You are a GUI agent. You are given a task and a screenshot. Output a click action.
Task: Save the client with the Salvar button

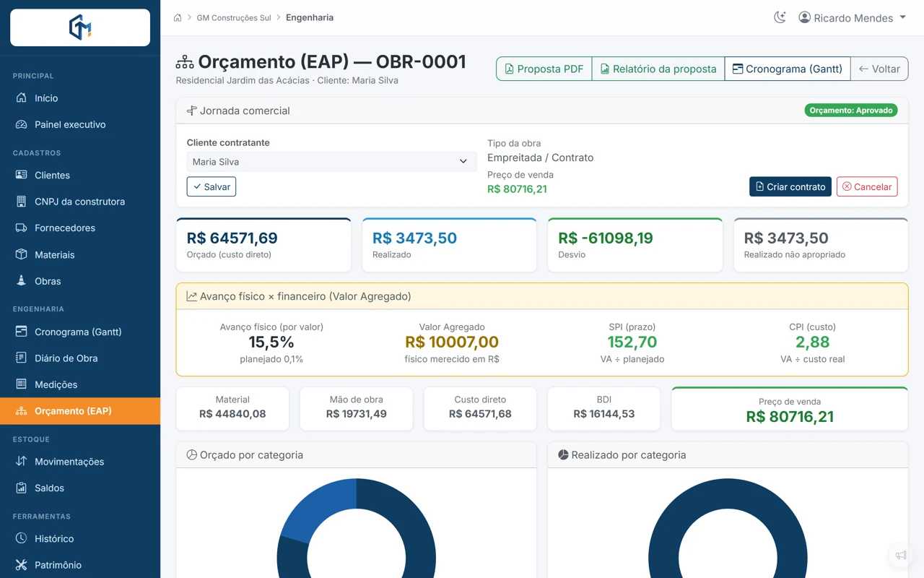coord(212,186)
